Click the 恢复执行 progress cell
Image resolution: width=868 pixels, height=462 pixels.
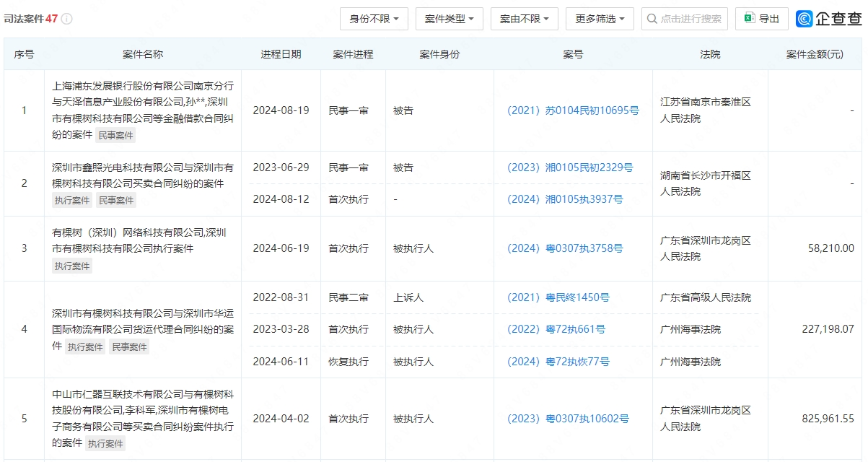[348, 362]
